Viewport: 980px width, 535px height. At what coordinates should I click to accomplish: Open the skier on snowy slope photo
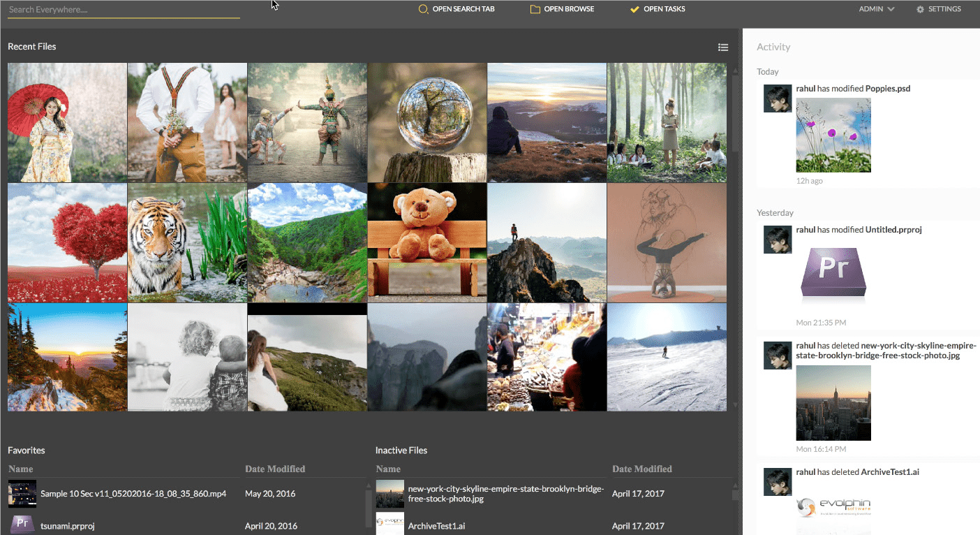click(x=667, y=357)
